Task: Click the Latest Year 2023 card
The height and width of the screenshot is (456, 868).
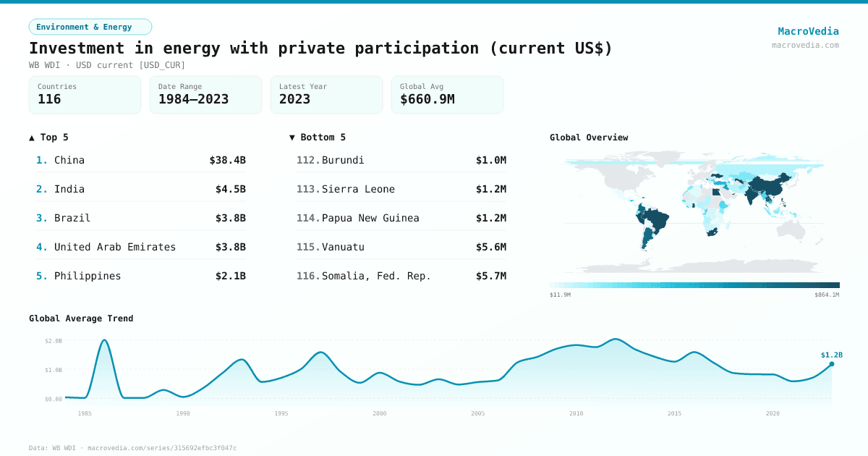Action: coord(326,95)
